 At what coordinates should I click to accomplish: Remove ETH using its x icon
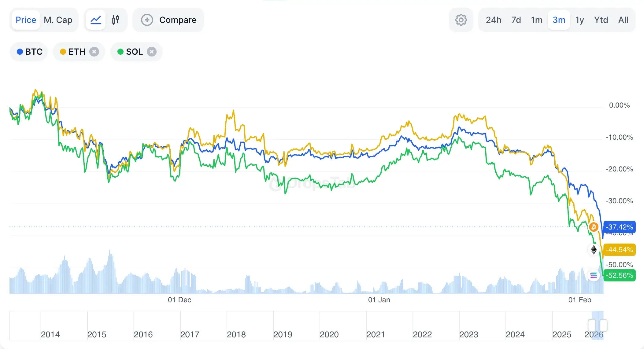point(94,52)
